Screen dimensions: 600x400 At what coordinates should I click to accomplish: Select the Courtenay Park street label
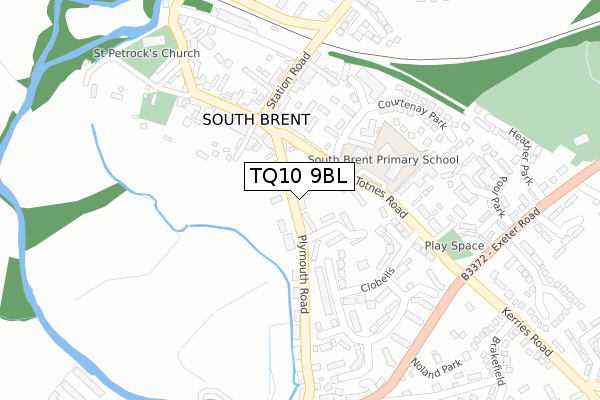point(412,114)
